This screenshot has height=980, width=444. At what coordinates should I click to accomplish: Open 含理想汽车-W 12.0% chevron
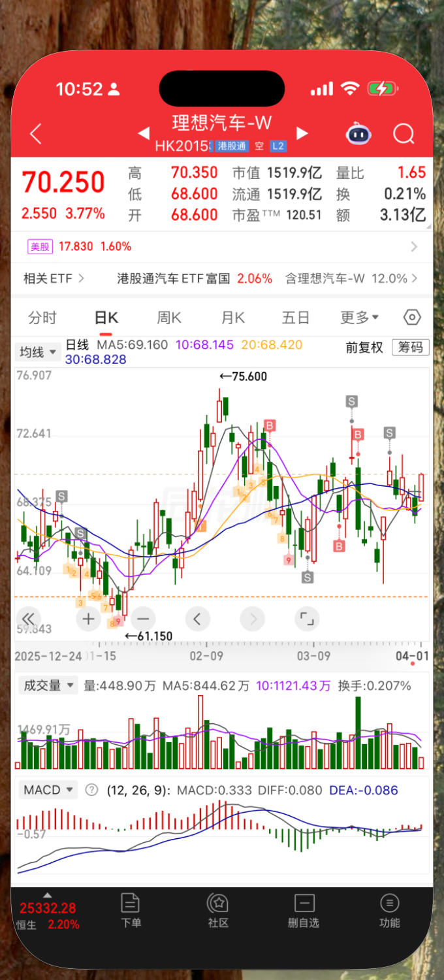tap(414, 278)
